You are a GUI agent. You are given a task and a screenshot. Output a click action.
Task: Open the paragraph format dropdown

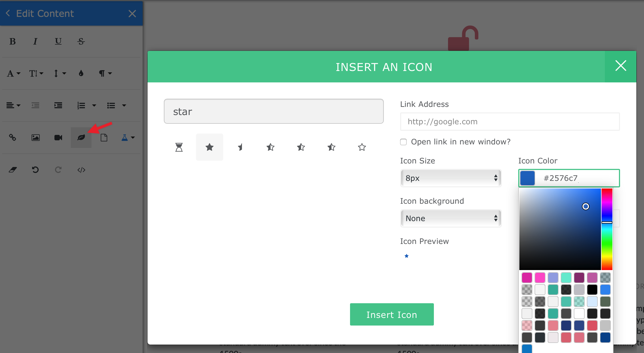click(x=105, y=73)
